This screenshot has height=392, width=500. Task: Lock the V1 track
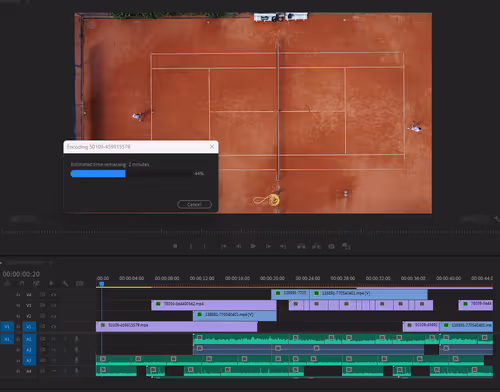[18, 327]
